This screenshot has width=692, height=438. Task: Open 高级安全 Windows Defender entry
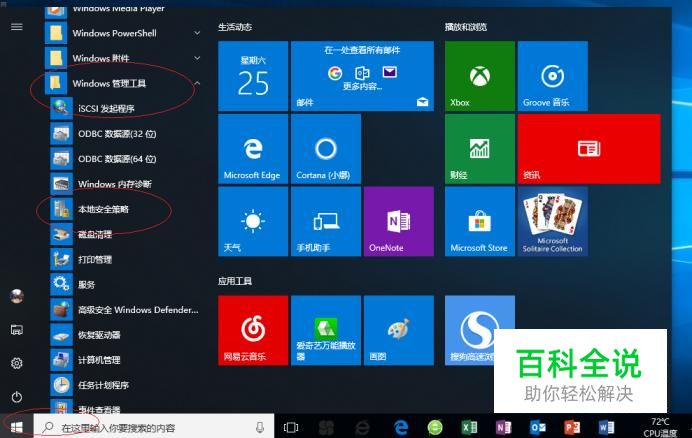tap(125, 310)
